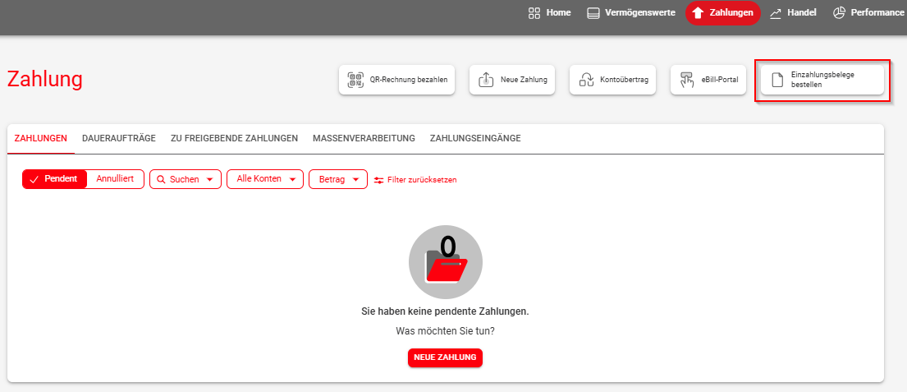Go to Home in top navigation
Screen dimensions: 907x392
point(550,13)
